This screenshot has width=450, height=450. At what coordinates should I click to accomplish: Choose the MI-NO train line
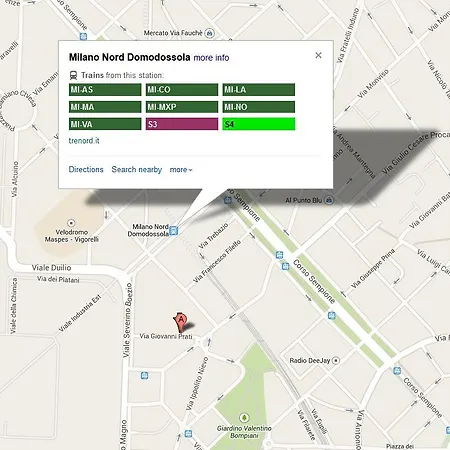pyautogui.click(x=259, y=107)
